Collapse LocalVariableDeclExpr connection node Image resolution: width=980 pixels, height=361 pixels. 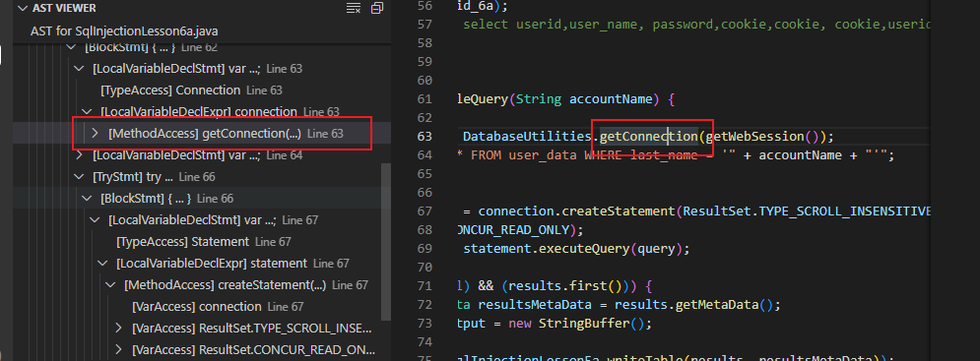87,112
